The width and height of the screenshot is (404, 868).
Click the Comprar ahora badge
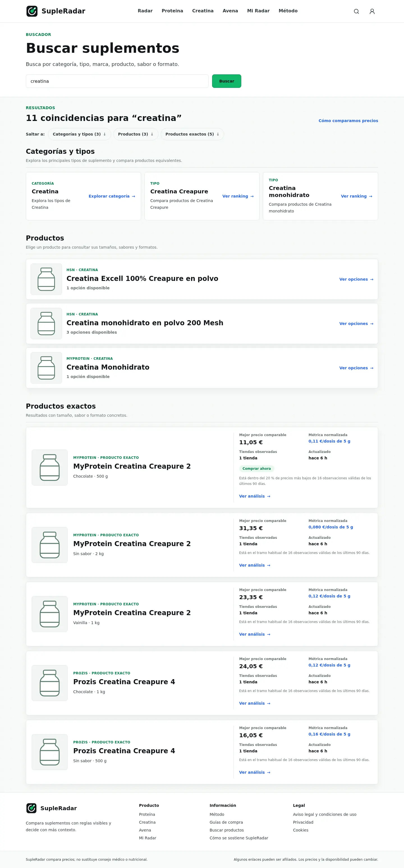[x=257, y=468]
